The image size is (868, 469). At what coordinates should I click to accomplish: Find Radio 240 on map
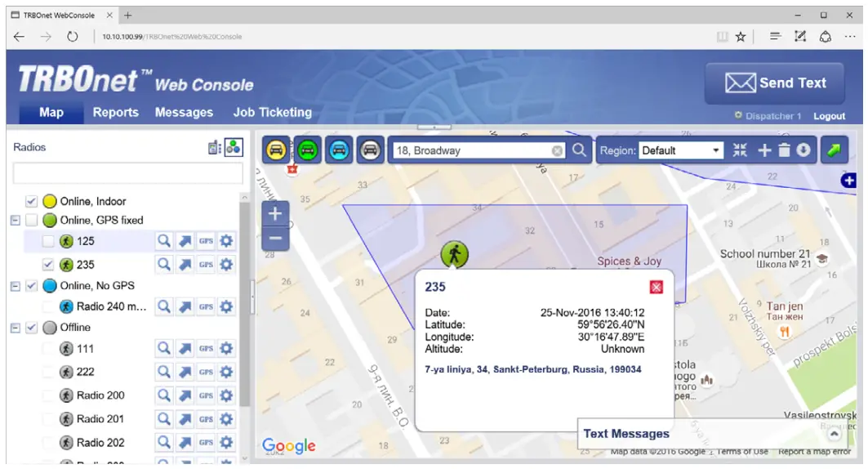(x=164, y=306)
